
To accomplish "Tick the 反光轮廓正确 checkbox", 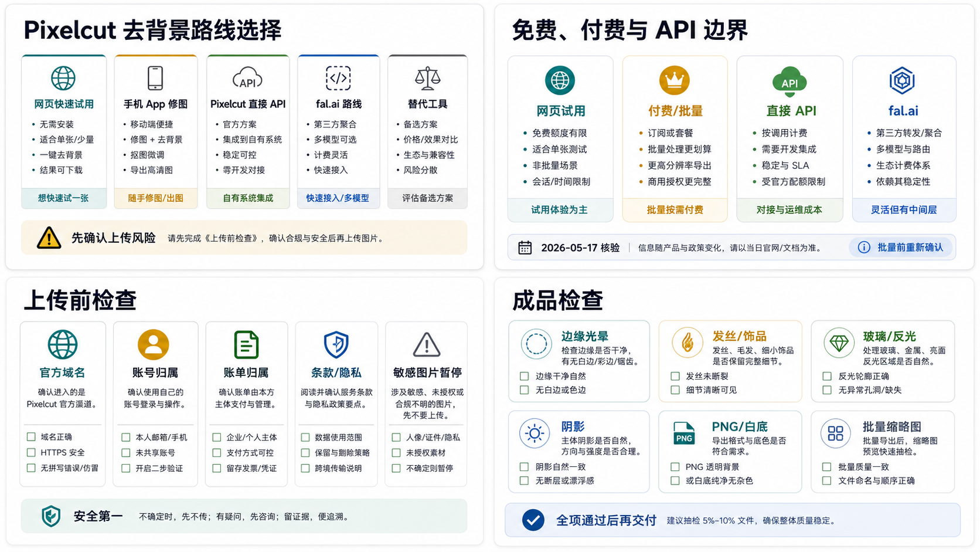I will click(827, 376).
